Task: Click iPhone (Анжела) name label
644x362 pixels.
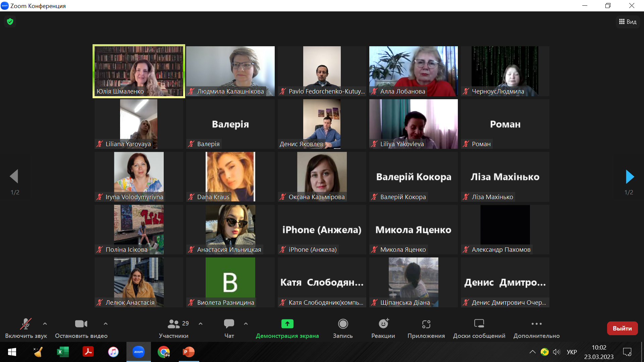Action: pos(313,250)
